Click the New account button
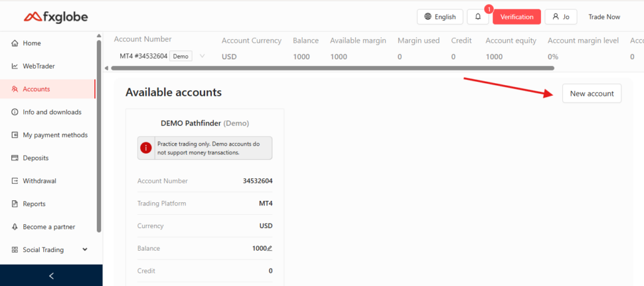Viewport: 644px width, 286px height. tap(592, 93)
